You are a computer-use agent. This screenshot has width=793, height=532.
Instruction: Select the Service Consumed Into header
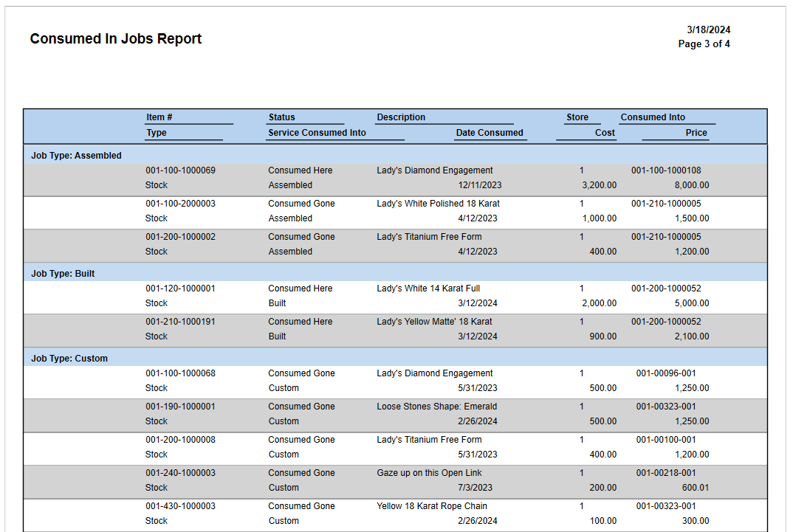(317, 133)
